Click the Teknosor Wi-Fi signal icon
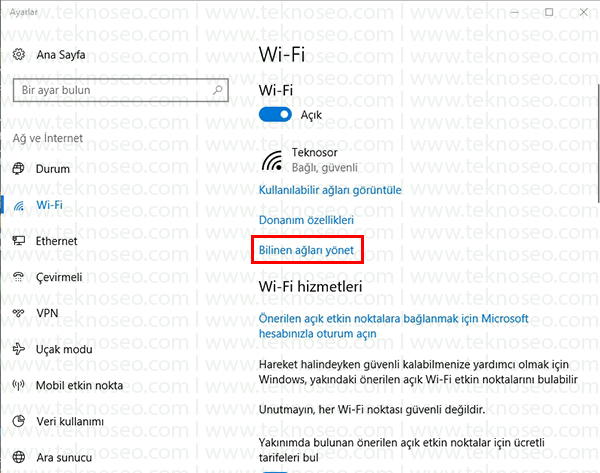 (272, 160)
